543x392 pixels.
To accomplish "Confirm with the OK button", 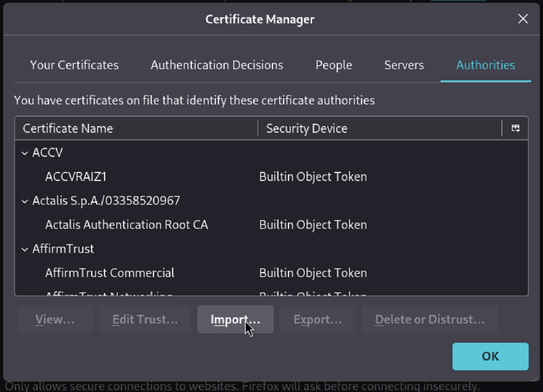I will tap(490, 356).
